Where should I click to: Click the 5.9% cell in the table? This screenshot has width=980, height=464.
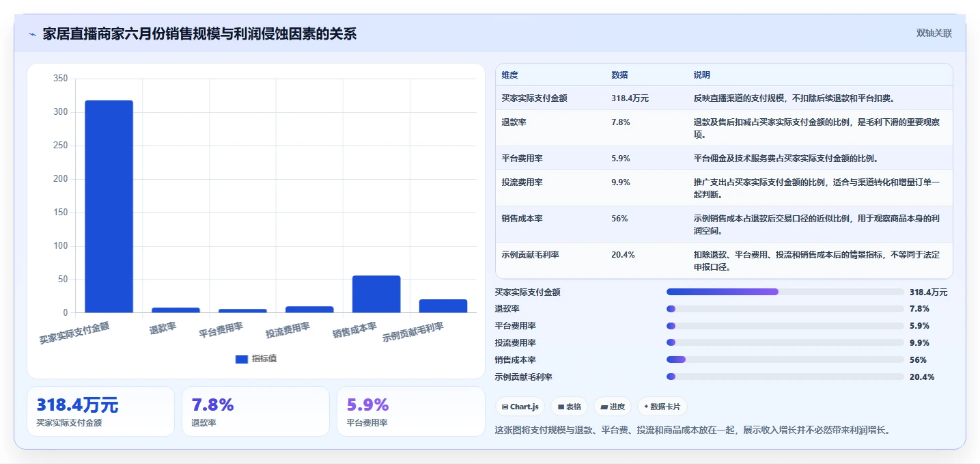(620, 159)
